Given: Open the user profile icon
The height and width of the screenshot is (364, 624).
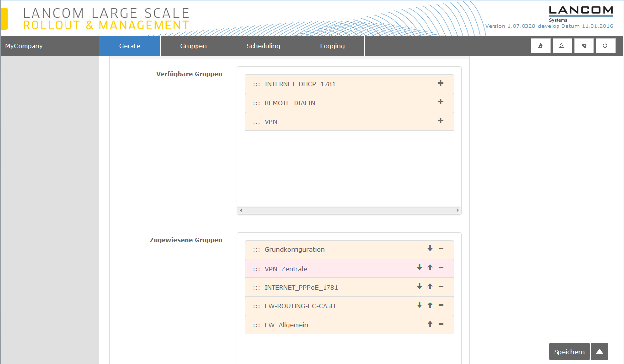Looking at the screenshot, I should (562, 46).
